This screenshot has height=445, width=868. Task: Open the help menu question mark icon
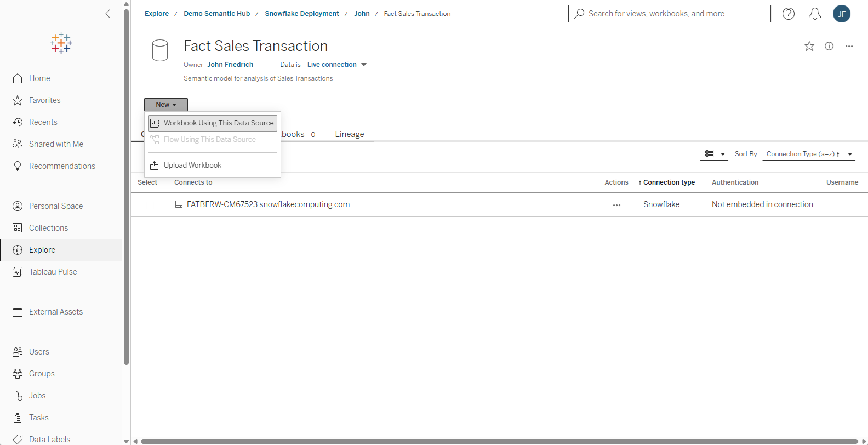(x=789, y=14)
